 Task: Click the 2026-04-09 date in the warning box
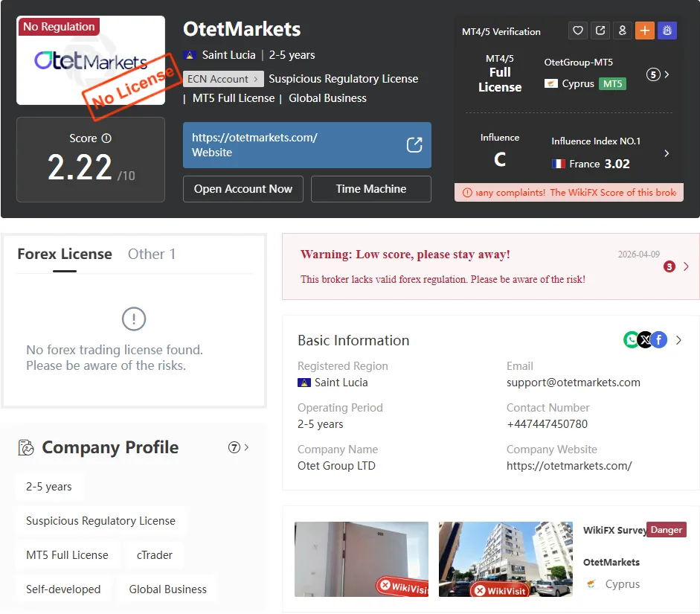click(638, 254)
